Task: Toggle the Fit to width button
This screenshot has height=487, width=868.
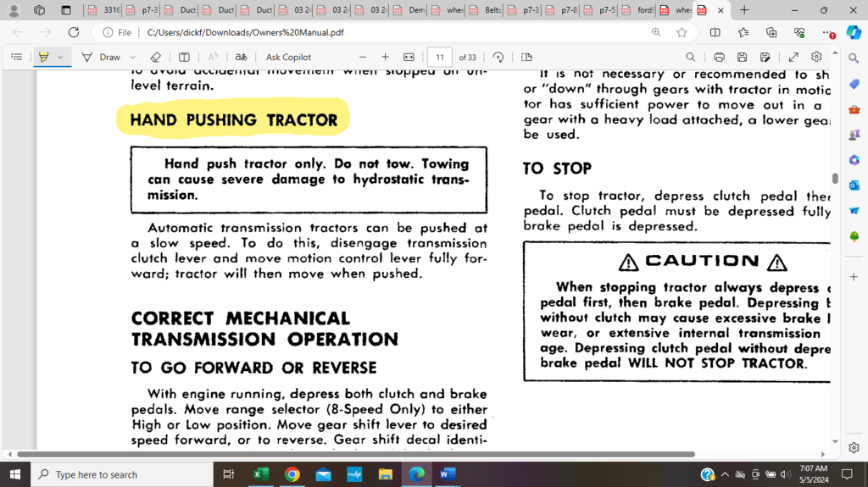Action: pyautogui.click(x=409, y=57)
